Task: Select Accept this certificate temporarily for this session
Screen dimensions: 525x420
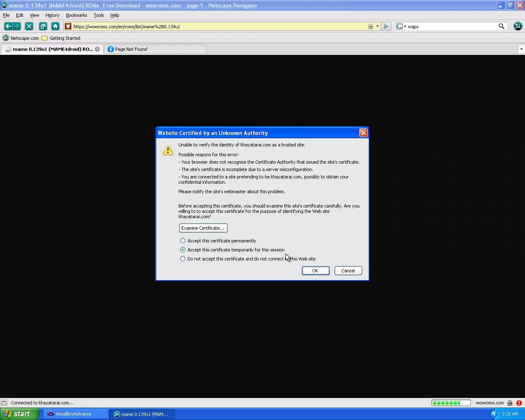Action: tap(183, 250)
